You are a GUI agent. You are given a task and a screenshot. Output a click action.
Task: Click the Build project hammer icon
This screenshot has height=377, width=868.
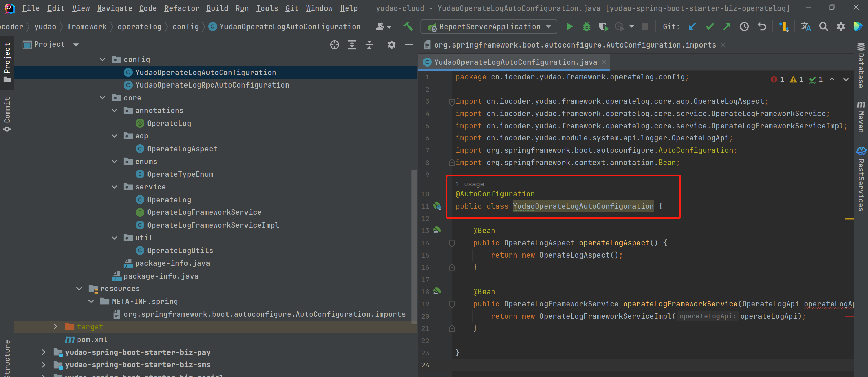coord(408,26)
